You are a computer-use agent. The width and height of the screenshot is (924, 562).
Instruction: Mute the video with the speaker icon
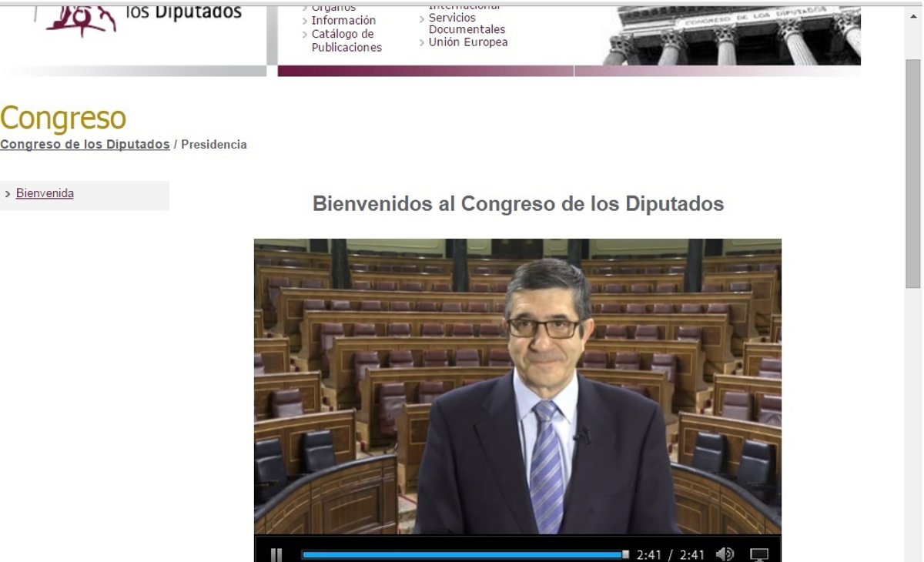point(725,554)
